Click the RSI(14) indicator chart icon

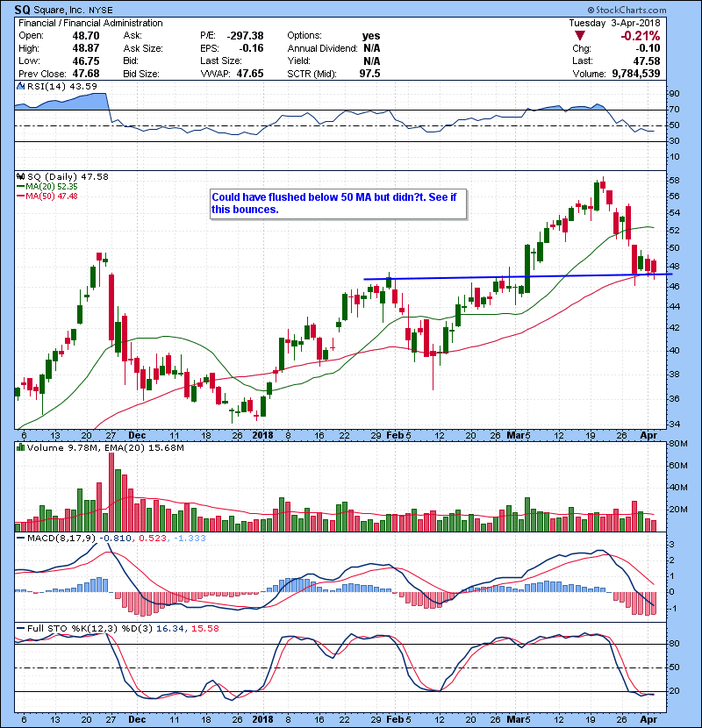click(x=20, y=86)
